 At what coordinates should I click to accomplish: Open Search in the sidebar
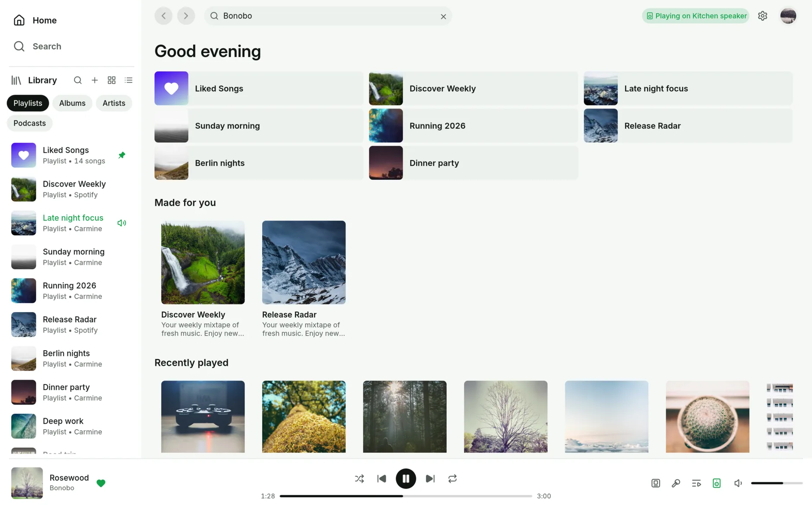point(37,46)
